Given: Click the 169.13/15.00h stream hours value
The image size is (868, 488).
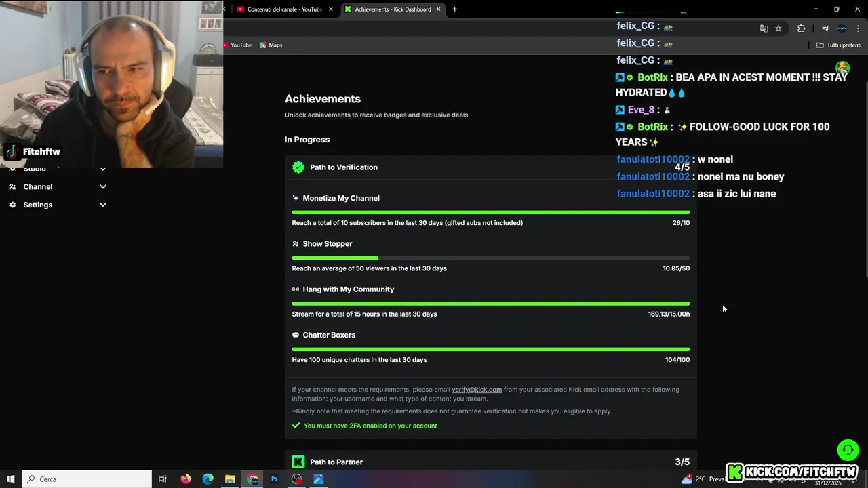Looking at the screenshot, I should 669,314.
